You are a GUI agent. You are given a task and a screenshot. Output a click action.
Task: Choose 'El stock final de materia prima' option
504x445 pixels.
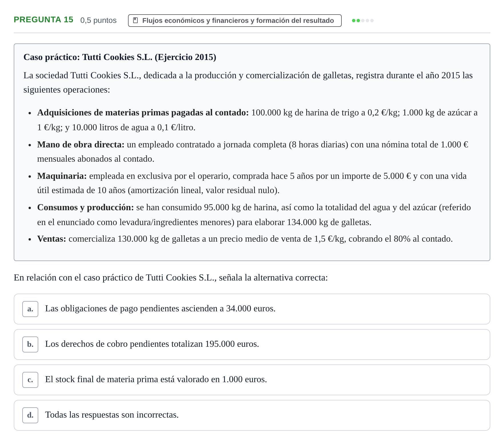[252, 380]
